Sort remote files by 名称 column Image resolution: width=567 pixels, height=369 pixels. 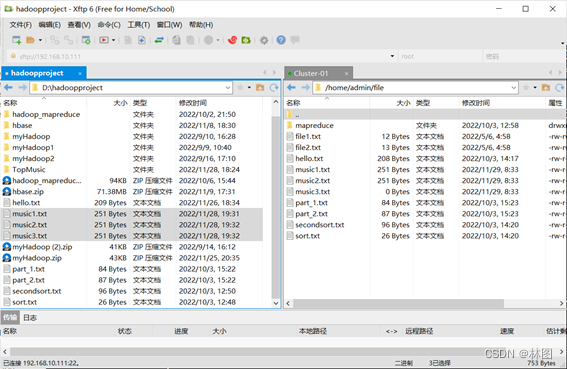coord(327,103)
